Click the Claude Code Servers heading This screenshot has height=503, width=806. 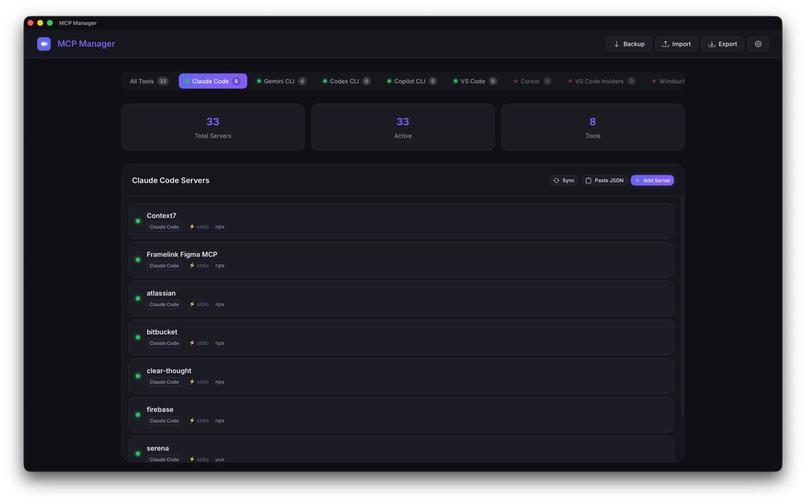(x=171, y=180)
